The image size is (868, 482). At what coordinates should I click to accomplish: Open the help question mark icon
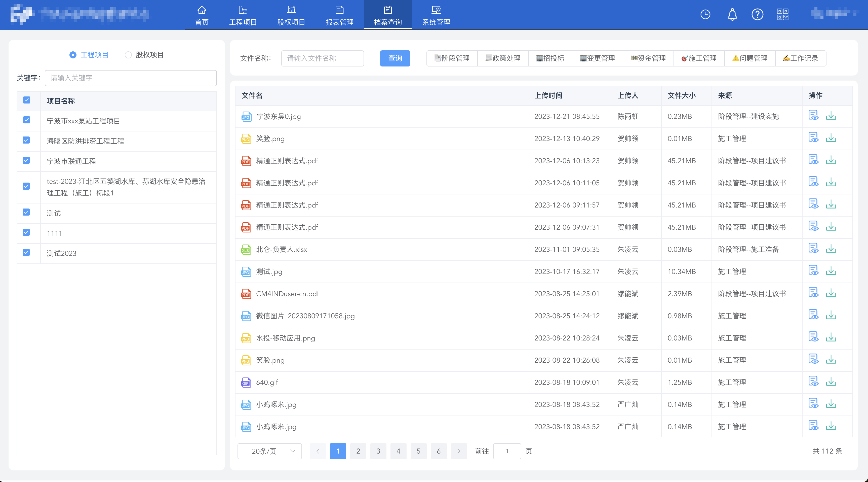pos(757,15)
